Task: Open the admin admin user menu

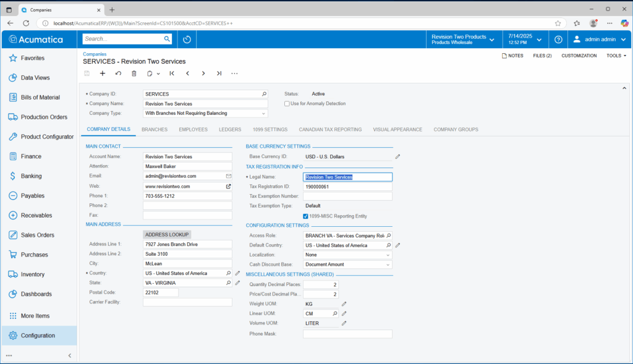Action: click(x=600, y=40)
